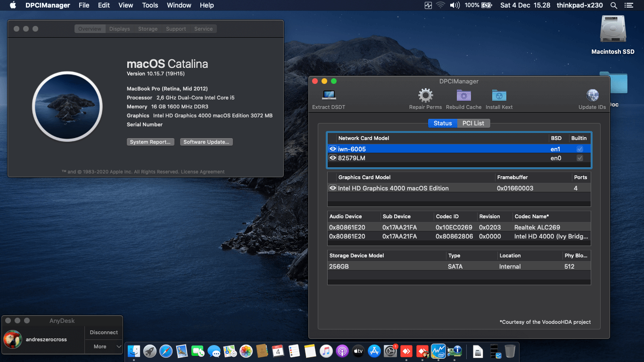The height and width of the screenshot is (362, 644).
Task: Toggle Builtin checkbox for iwn-6005
Action: [580, 148]
